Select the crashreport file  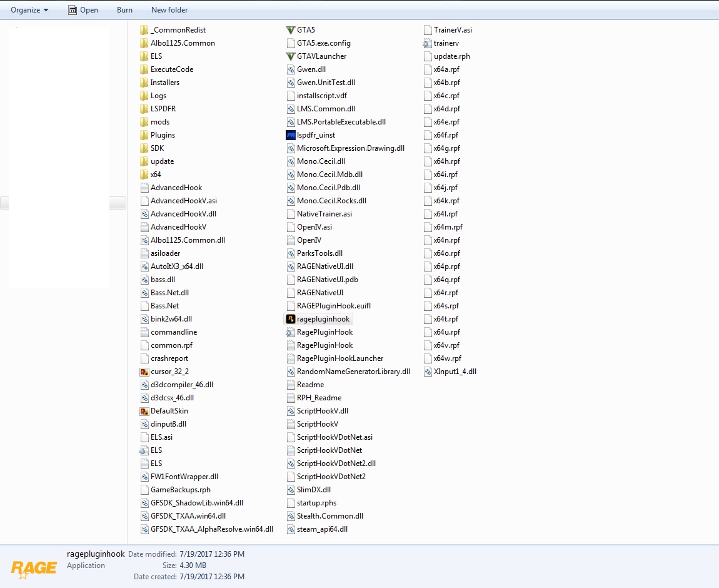164,358
